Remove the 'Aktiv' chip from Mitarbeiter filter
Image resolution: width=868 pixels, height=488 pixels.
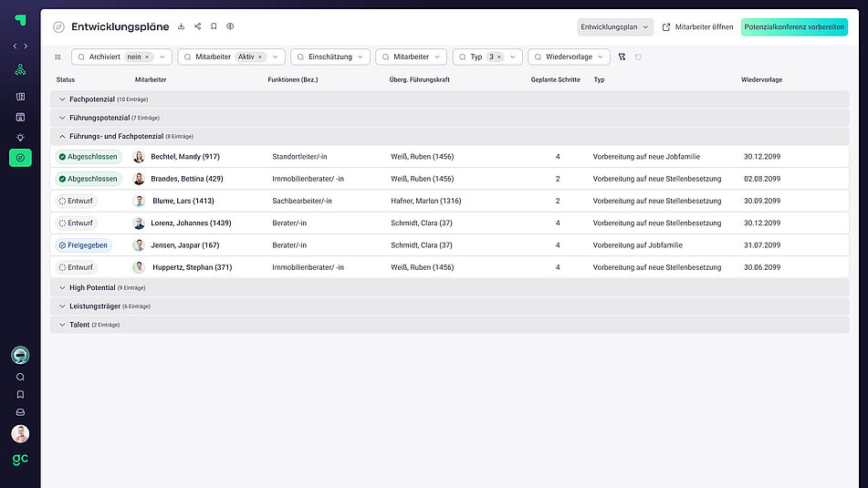tap(260, 57)
